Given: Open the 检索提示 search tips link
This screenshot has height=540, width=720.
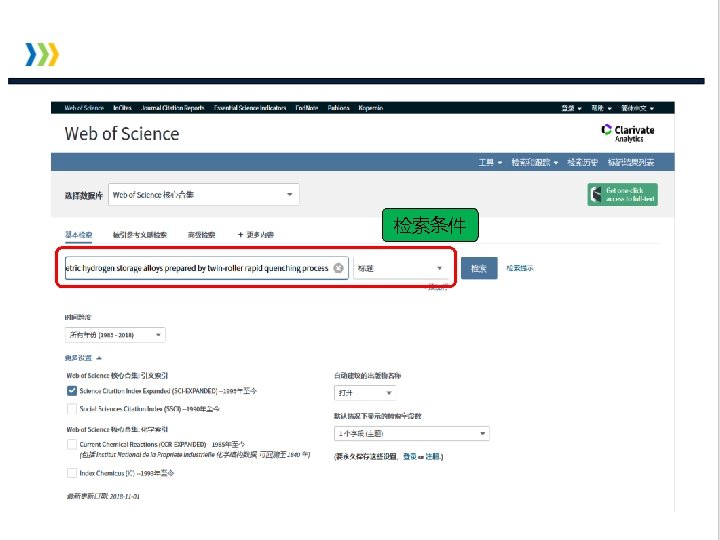Looking at the screenshot, I should [x=520, y=268].
